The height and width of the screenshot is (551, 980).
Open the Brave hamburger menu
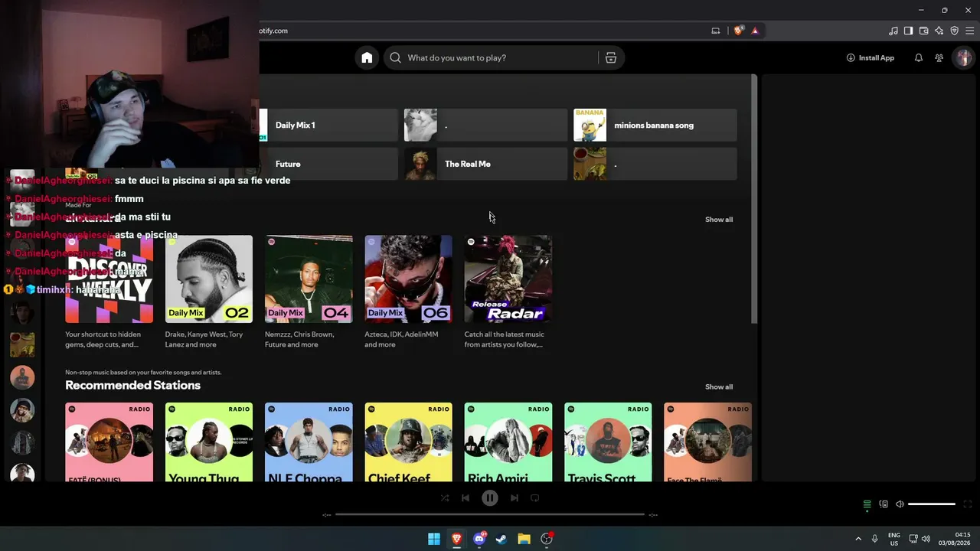tap(970, 31)
